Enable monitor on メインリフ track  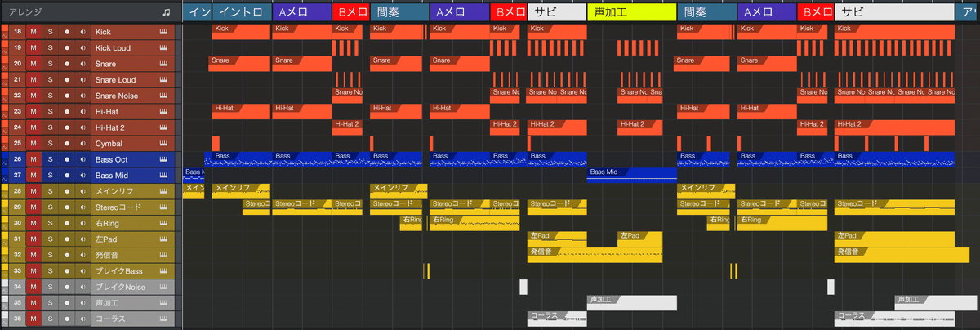82,191
